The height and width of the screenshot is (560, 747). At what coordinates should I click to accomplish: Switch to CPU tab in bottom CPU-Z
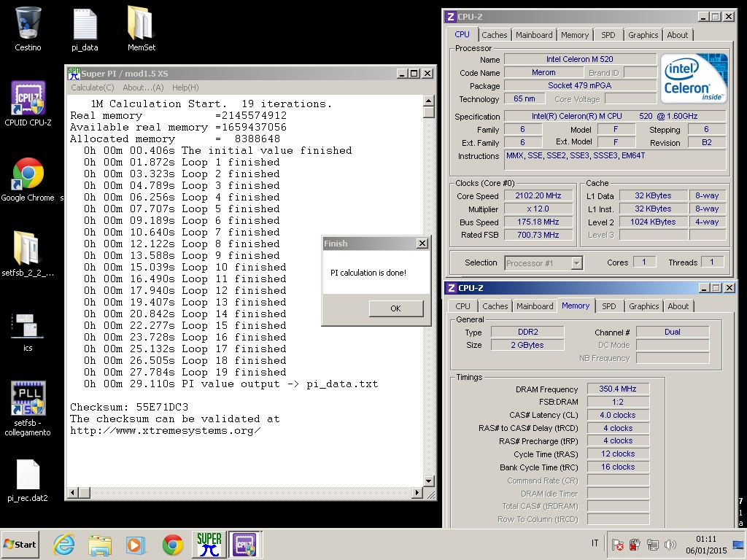462,306
